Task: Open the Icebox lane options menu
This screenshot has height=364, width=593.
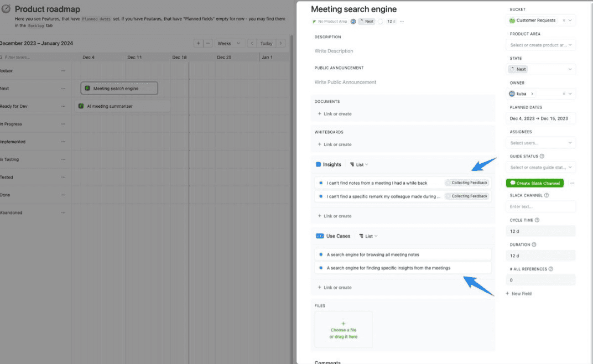Action: 63,71
